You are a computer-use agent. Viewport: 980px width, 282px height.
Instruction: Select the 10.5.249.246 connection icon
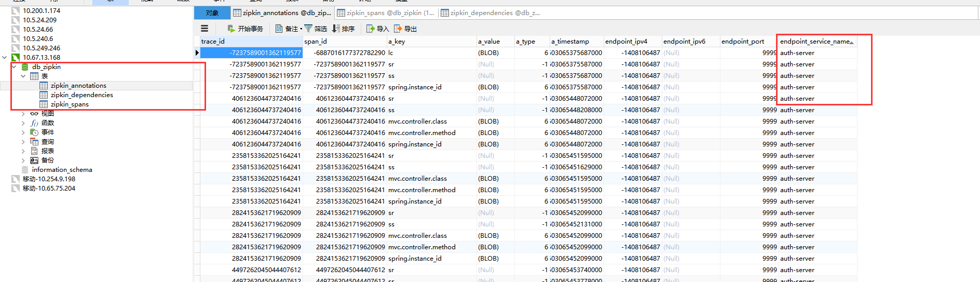[16, 48]
